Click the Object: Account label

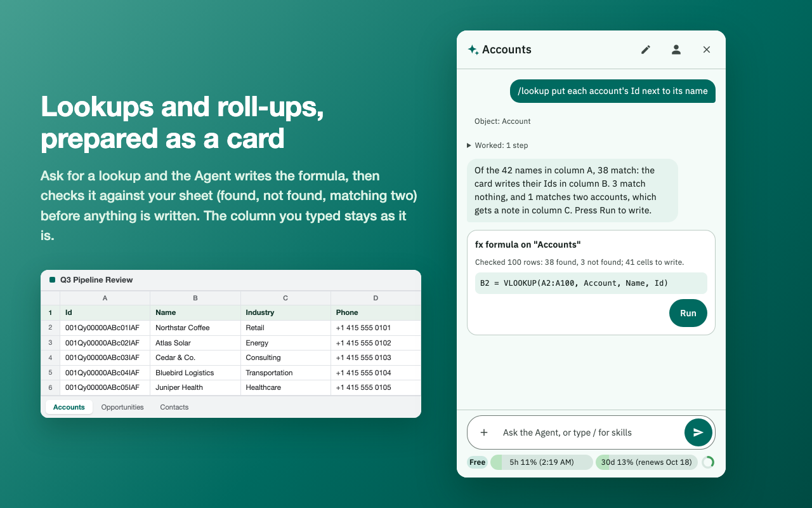click(502, 121)
